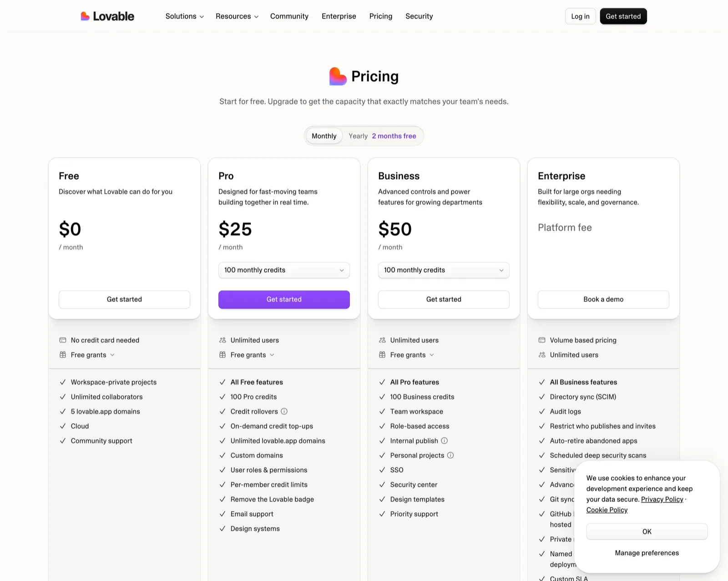
Task: Click Book a demo on Enterprise
Action: point(603,299)
